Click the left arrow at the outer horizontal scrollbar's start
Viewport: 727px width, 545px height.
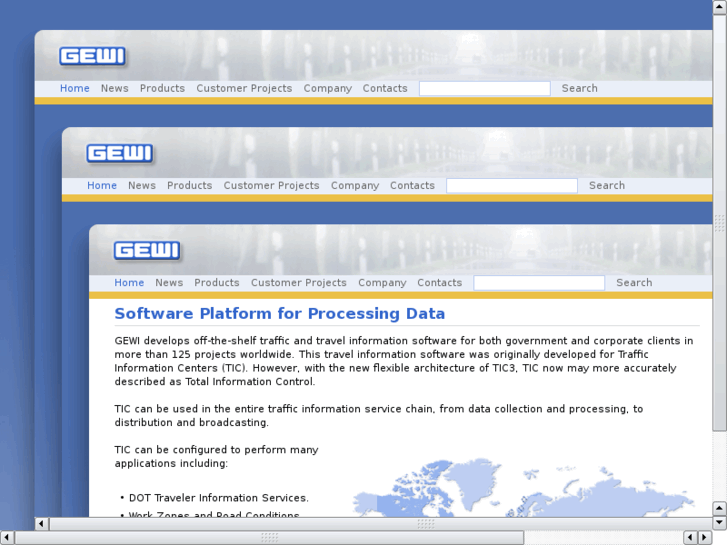tap(7, 538)
